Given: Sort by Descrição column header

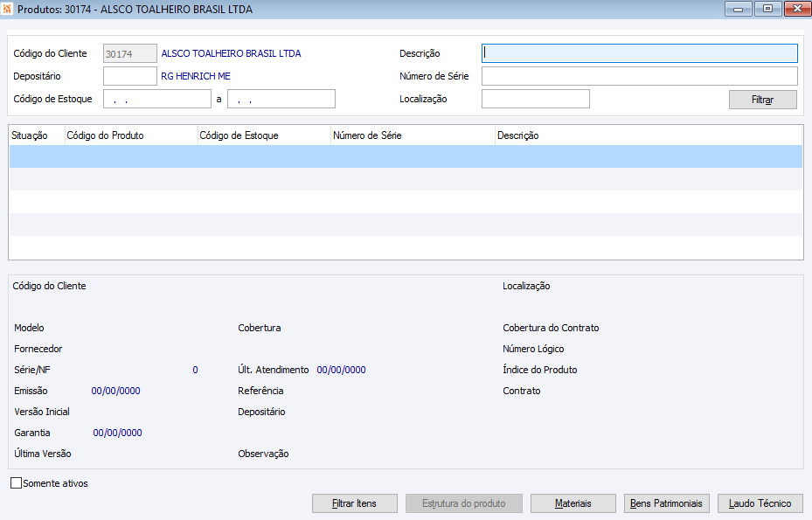Looking at the screenshot, I should point(649,135).
